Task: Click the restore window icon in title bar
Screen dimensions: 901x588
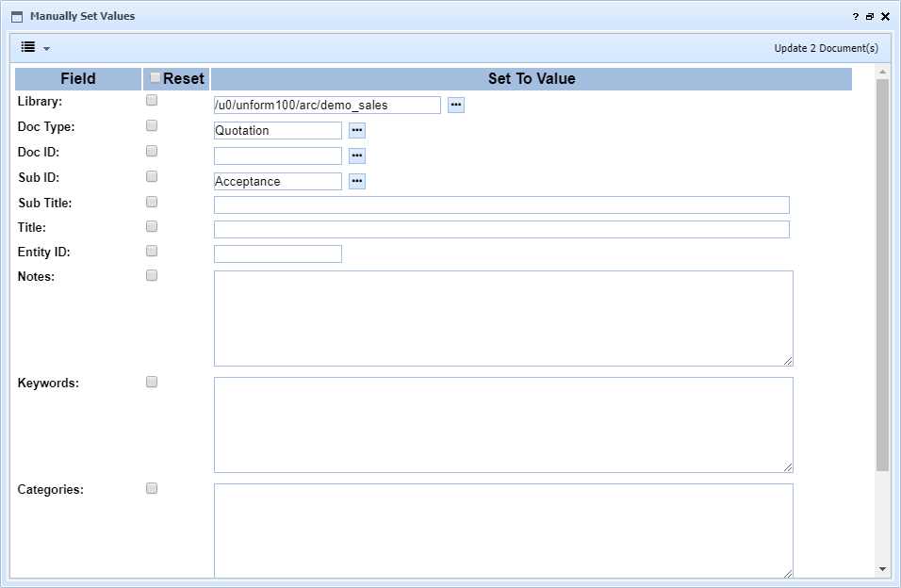Action: click(x=870, y=17)
